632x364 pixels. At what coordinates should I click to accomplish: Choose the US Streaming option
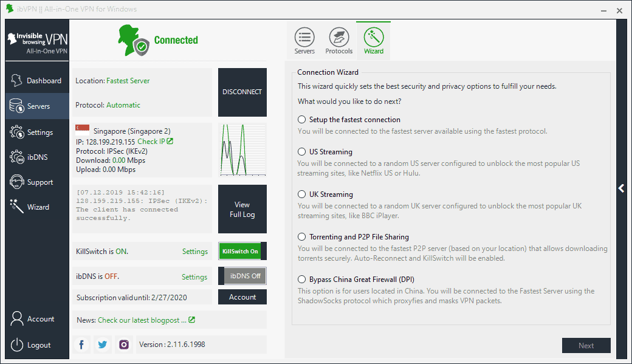tap(301, 151)
